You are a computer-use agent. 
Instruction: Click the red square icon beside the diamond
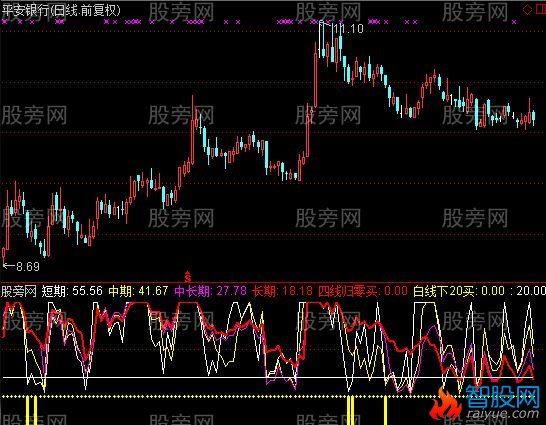point(541,9)
